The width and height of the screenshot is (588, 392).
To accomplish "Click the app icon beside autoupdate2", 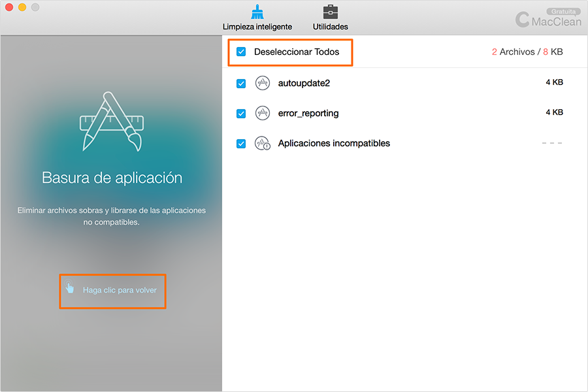I will [261, 83].
